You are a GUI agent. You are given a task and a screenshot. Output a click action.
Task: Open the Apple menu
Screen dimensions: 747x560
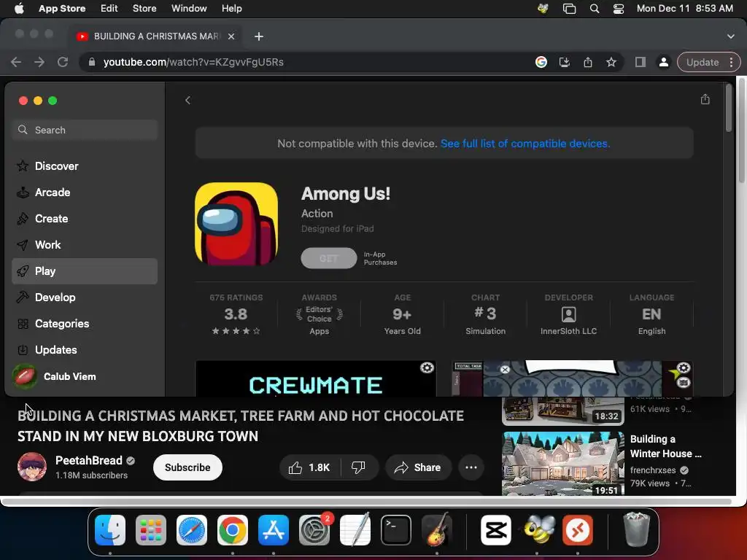[x=19, y=9]
